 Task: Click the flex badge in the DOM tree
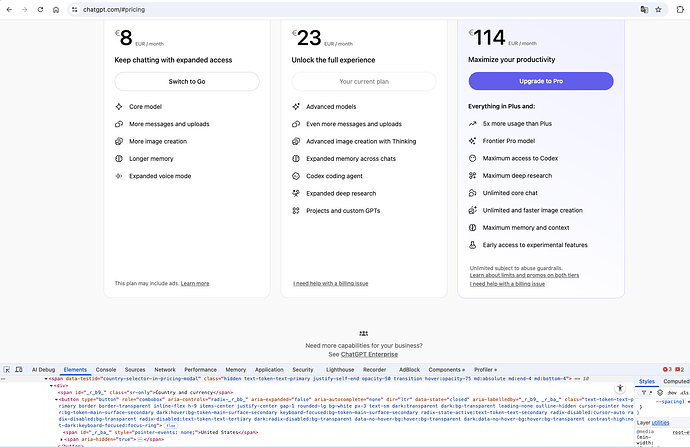[x=171, y=426]
